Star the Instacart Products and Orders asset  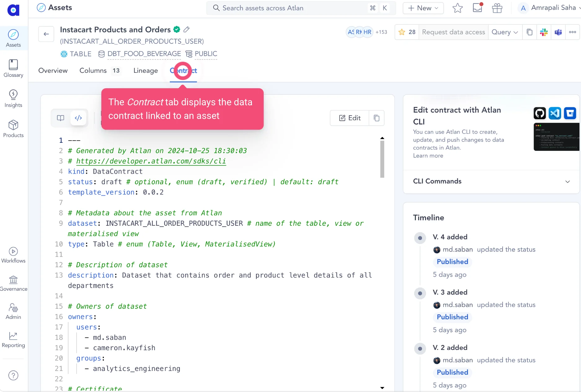click(402, 32)
